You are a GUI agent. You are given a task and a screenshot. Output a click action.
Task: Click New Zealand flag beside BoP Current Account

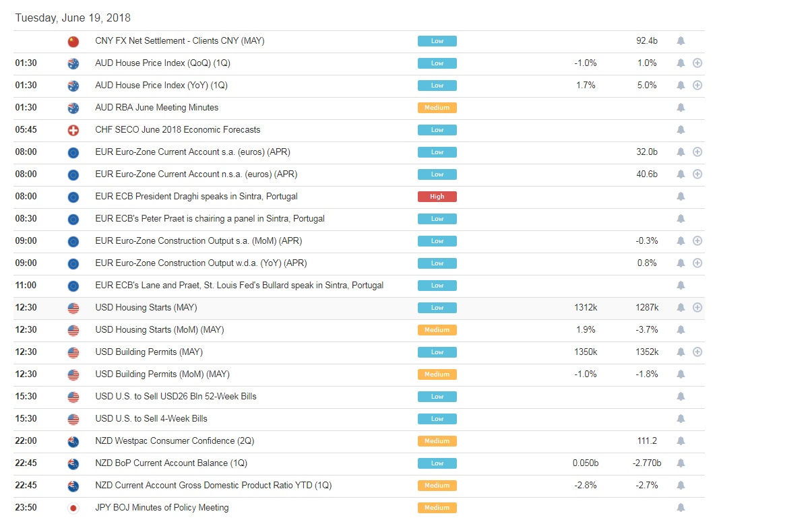click(73, 463)
